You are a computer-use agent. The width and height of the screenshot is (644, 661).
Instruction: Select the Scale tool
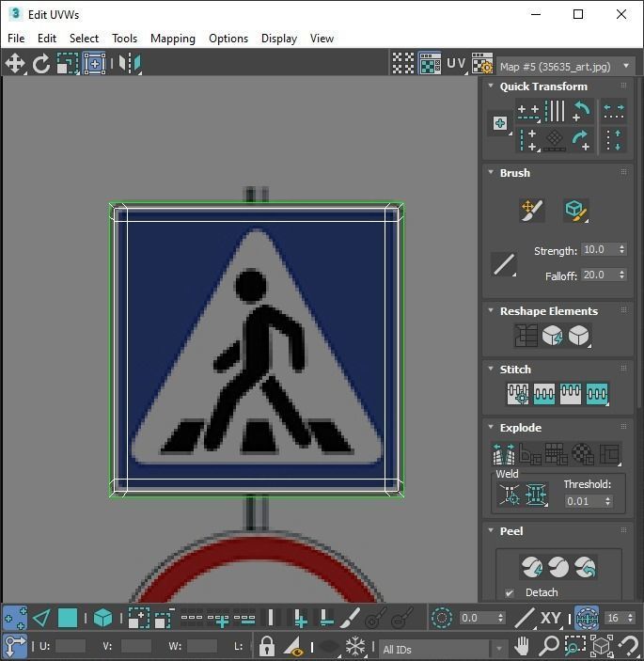(x=68, y=63)
